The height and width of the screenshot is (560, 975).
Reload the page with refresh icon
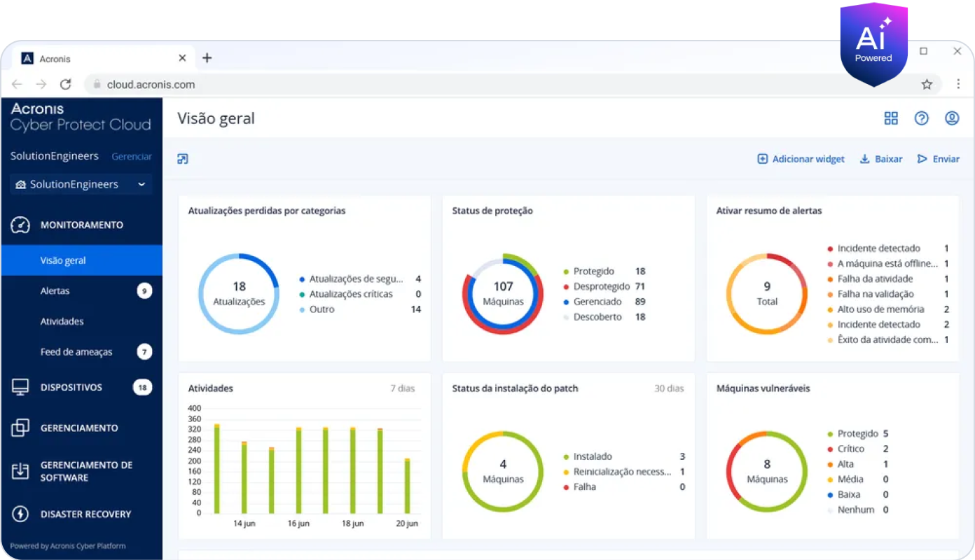coord(66,85)
